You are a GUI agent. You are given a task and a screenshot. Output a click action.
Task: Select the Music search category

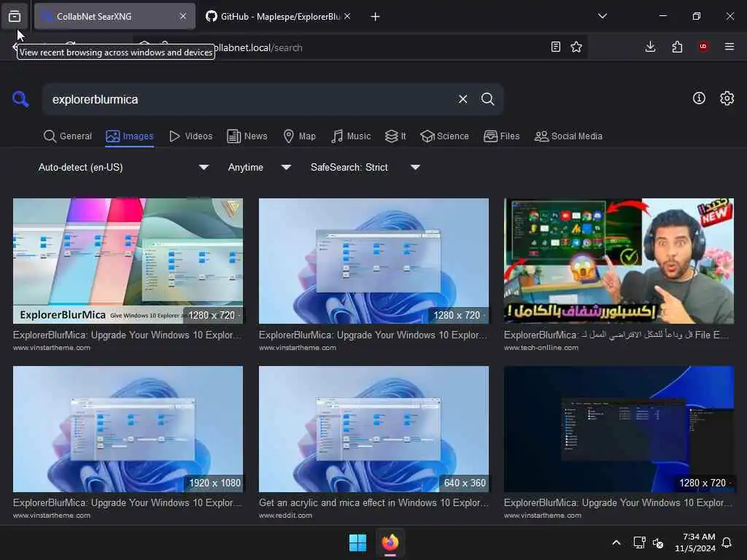point(351,136)
